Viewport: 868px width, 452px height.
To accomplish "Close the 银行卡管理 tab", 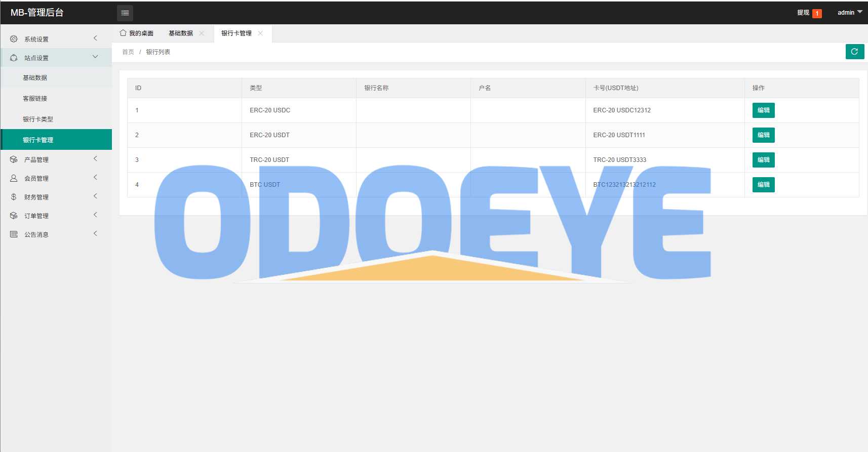I will (260, 33).
